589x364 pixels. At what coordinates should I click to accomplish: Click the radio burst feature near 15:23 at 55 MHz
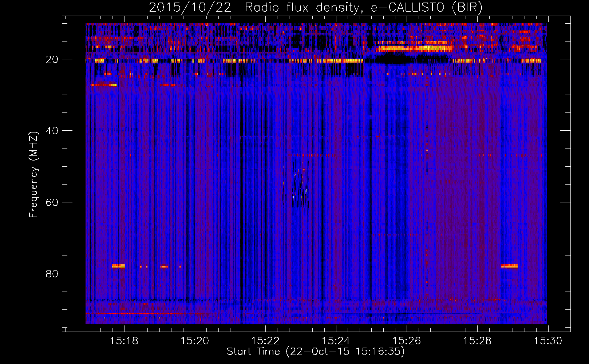(x=296, y=186)
